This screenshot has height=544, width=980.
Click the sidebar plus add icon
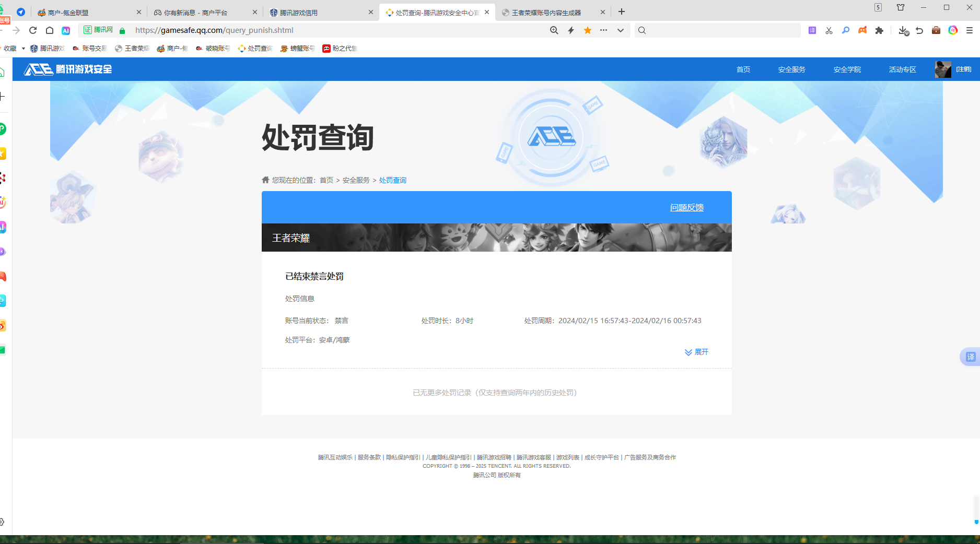click(x=2, y=97)
